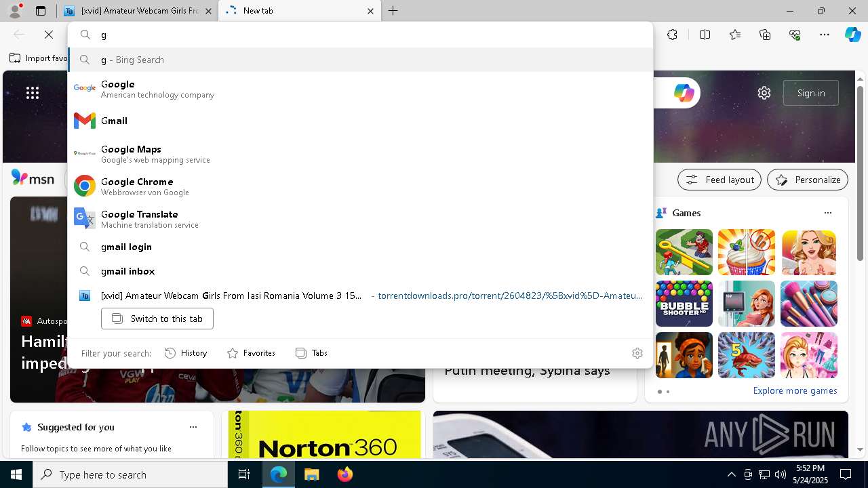The height and width of the screenshot is (488, 868).
Task: Open Games card more options ellipsis
Action: tap(827, 213)
